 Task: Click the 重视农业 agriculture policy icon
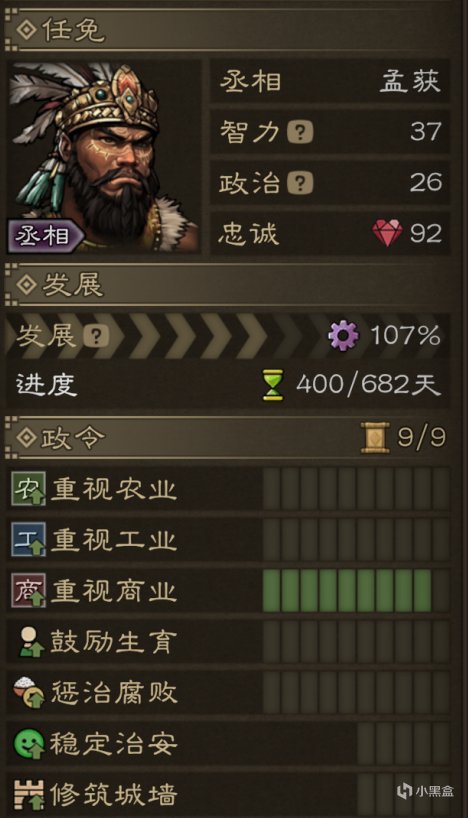point(29,488)
